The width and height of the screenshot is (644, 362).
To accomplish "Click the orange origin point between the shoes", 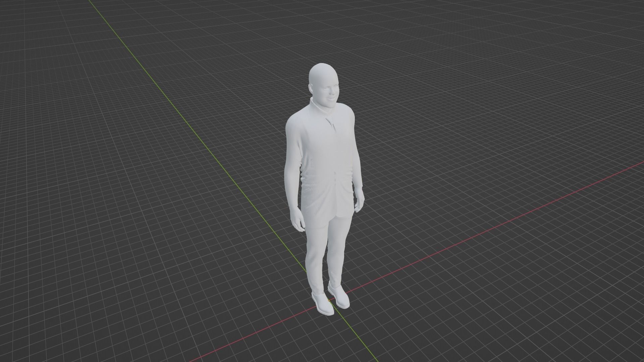I will pyautogui.click(x=329, y=300).
